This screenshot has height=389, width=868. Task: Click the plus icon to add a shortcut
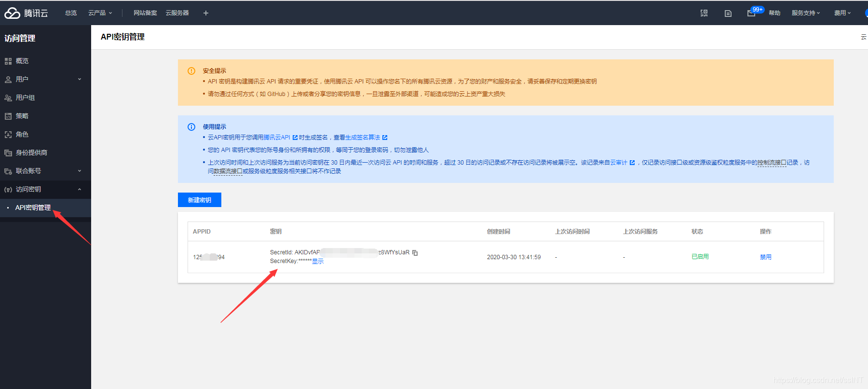click(x=206, y=13)
